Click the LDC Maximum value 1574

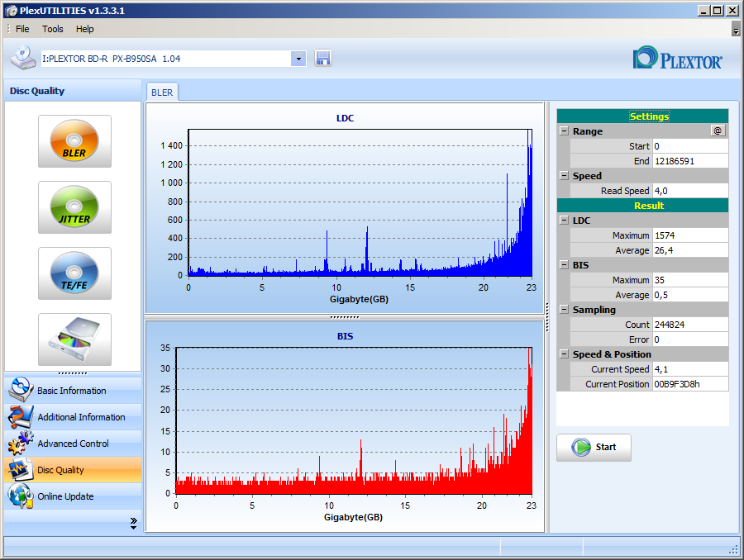tap(690, 235)
